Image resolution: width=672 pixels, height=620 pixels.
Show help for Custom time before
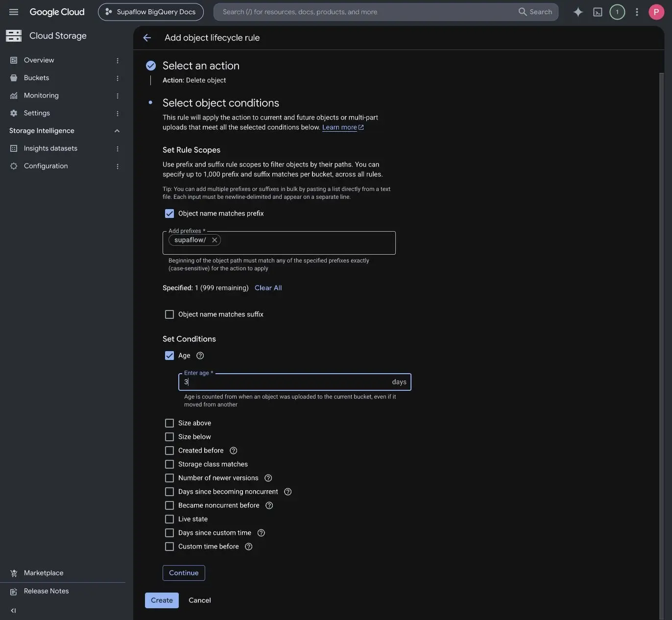click(249, 547)
